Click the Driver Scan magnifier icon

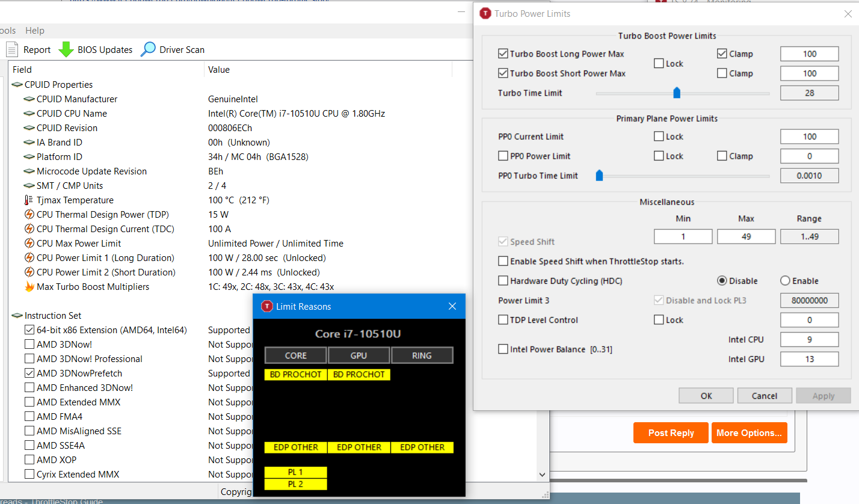[x=148, y=49]
